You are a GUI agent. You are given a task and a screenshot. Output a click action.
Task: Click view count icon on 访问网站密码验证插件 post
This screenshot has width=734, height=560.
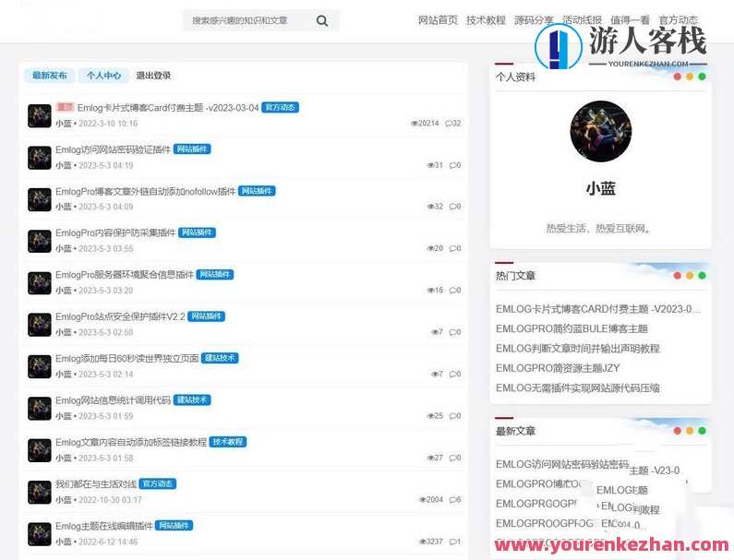430,165
